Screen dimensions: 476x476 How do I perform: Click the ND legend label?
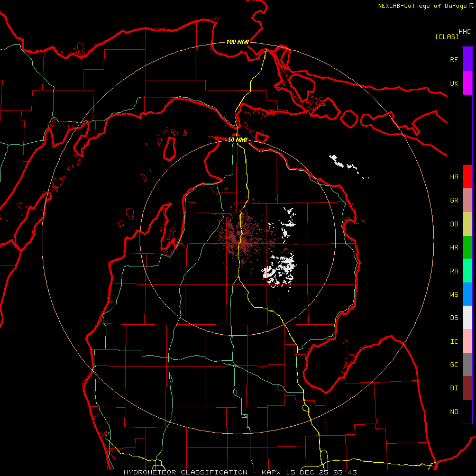[454, 412]
